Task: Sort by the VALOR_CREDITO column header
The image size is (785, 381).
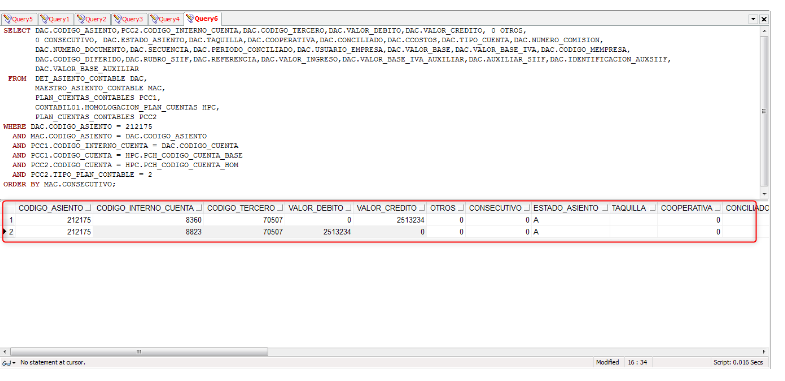Action: coord(390,208)
